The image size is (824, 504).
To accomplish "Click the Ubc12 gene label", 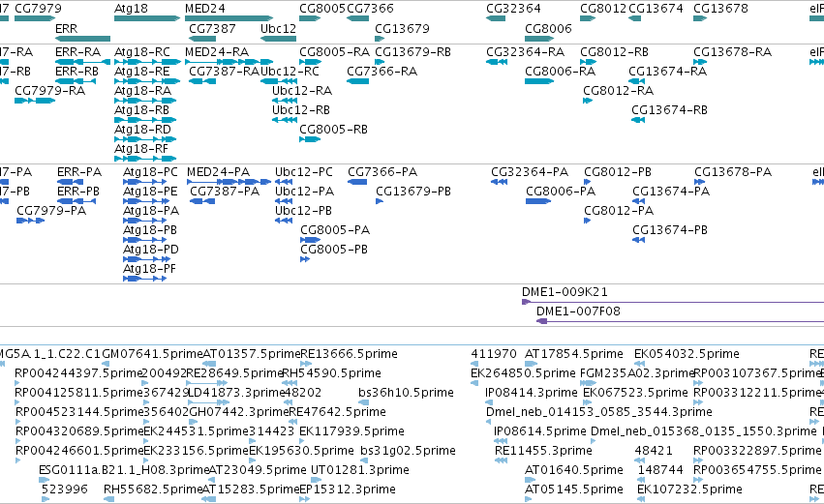I will (x=279, y=28).
